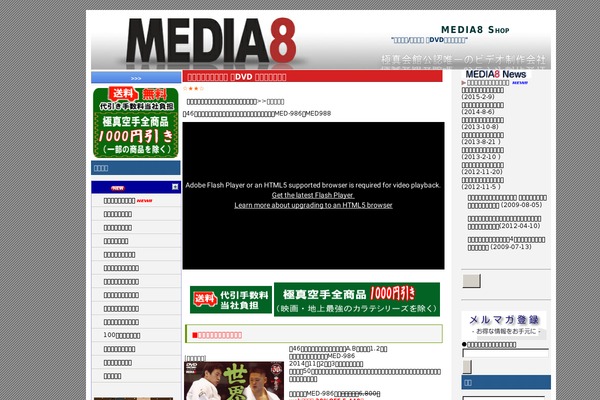600x400 pixels.
Task: Click the 'MEDIA8 Shop' title text
Action: 475,30
